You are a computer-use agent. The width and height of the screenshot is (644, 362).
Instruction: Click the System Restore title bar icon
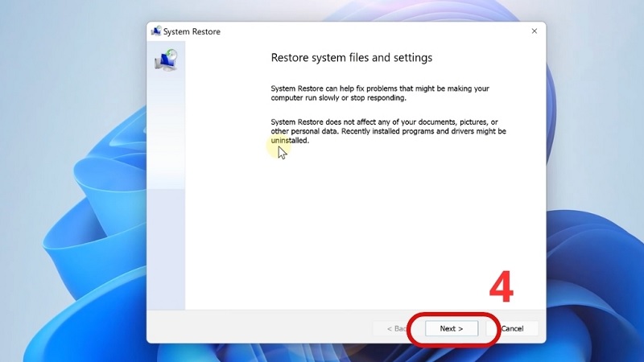click(156, 31)
